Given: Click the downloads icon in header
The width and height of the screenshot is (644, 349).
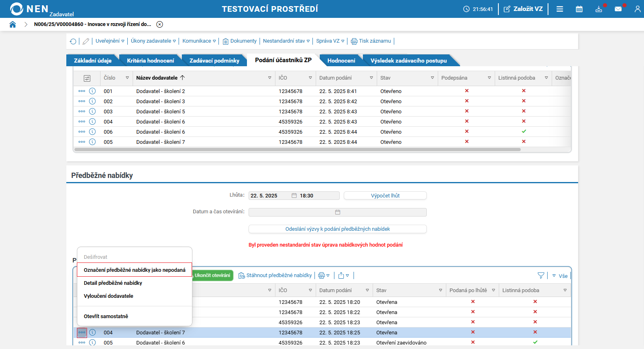Looking at the screenshot, I should 598,9.
